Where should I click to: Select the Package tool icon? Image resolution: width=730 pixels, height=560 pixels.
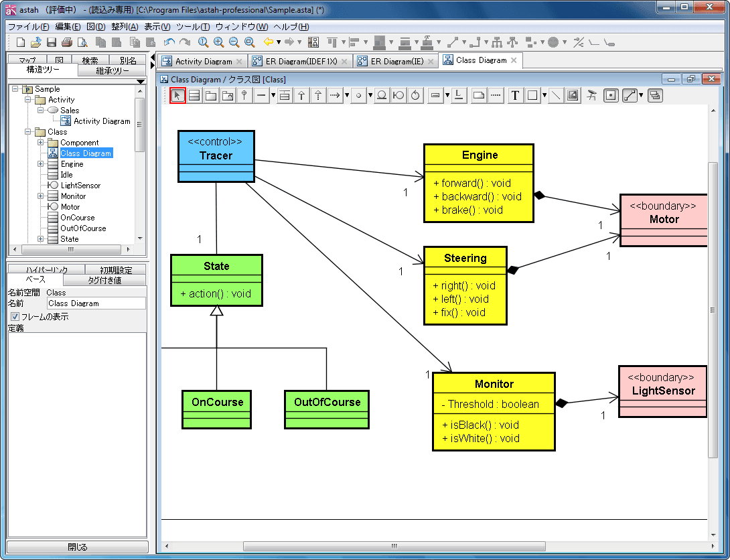tap(211, 95)
